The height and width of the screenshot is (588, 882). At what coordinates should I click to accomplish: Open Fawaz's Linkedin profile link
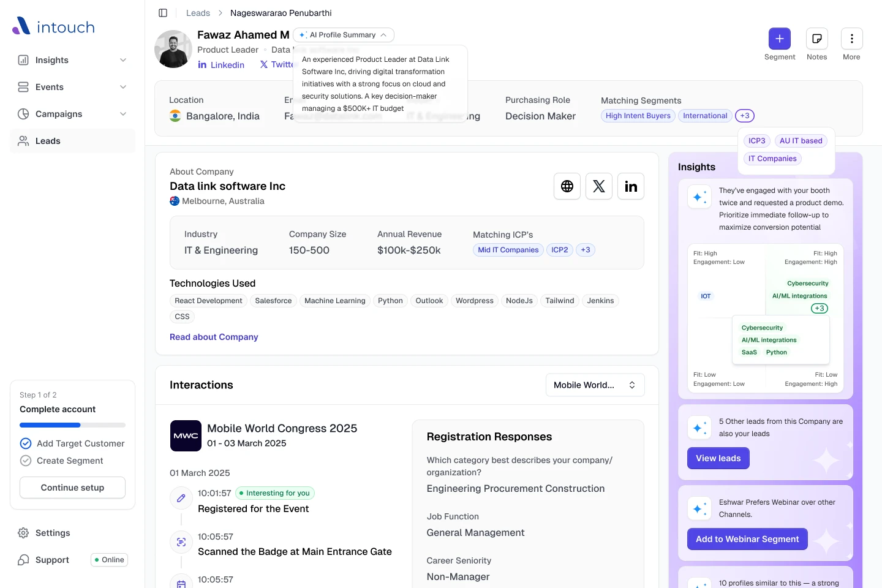point(221,65)
